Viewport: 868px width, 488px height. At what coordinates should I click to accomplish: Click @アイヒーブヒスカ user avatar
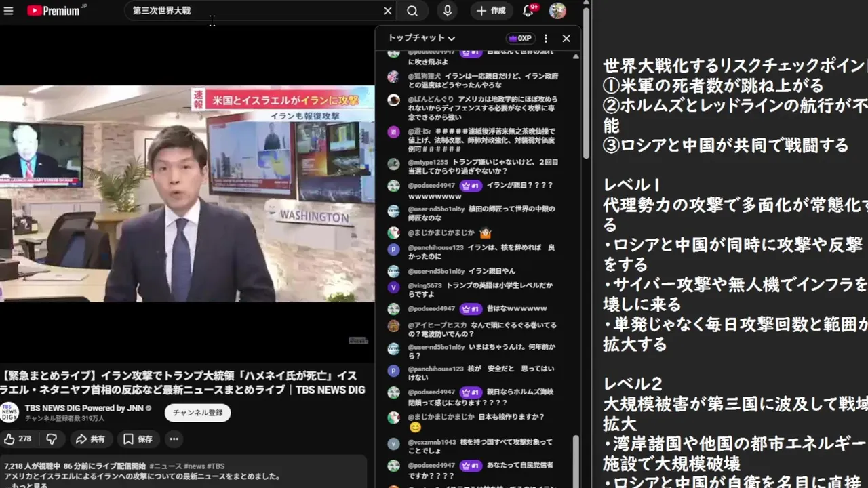[x=393, y=326]
